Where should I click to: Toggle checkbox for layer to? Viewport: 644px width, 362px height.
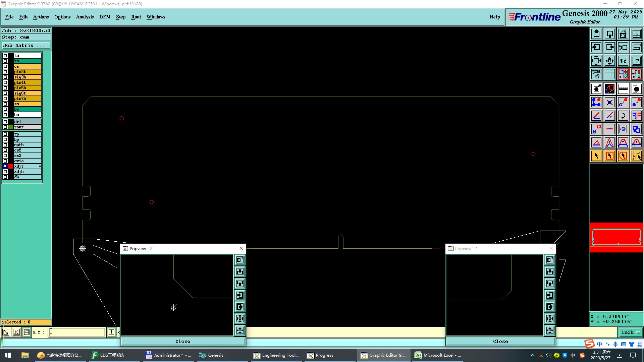5,56
